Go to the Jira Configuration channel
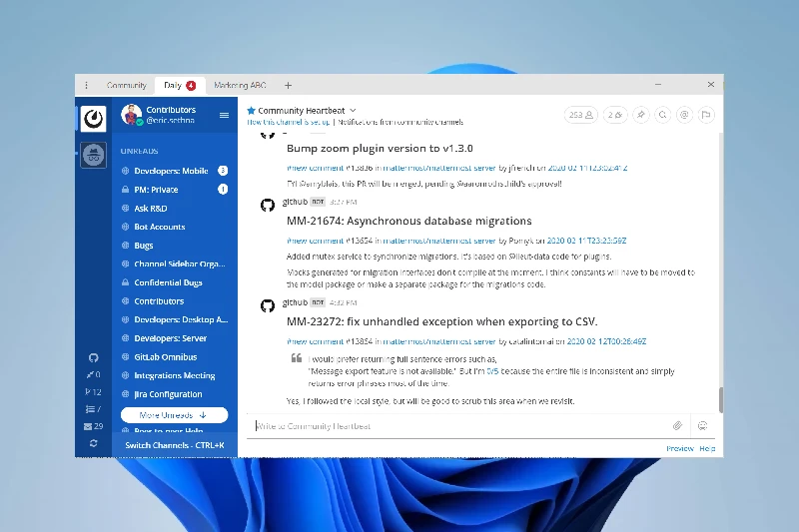The image size is (799, 532). (174, 394)
